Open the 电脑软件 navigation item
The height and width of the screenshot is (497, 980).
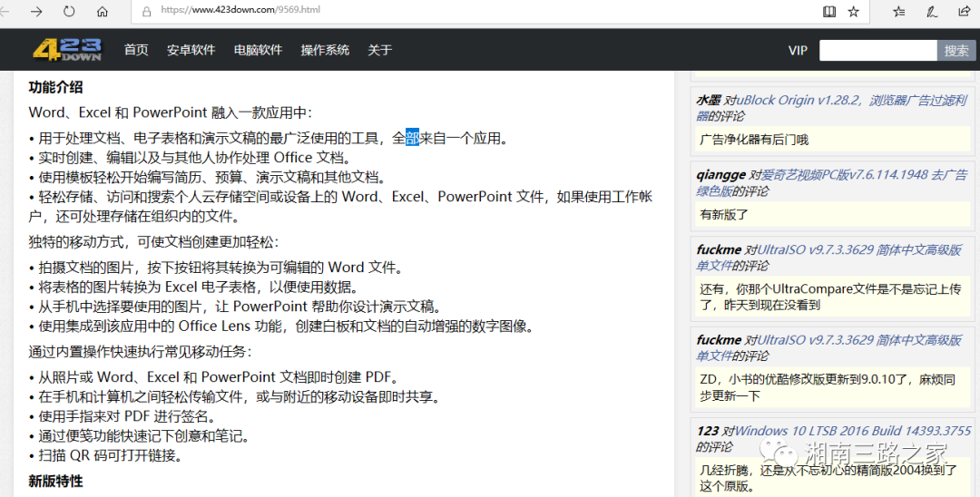258,50
